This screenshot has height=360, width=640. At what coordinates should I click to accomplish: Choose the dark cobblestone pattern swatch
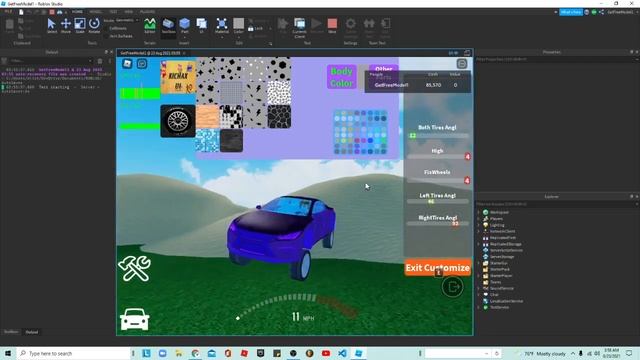click(x=279, y=117)
